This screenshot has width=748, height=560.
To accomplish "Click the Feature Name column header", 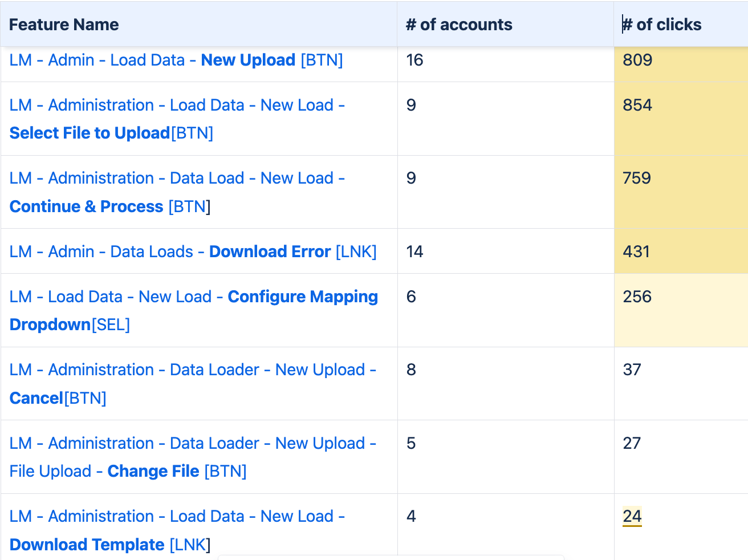I will (x=64, y=25).
